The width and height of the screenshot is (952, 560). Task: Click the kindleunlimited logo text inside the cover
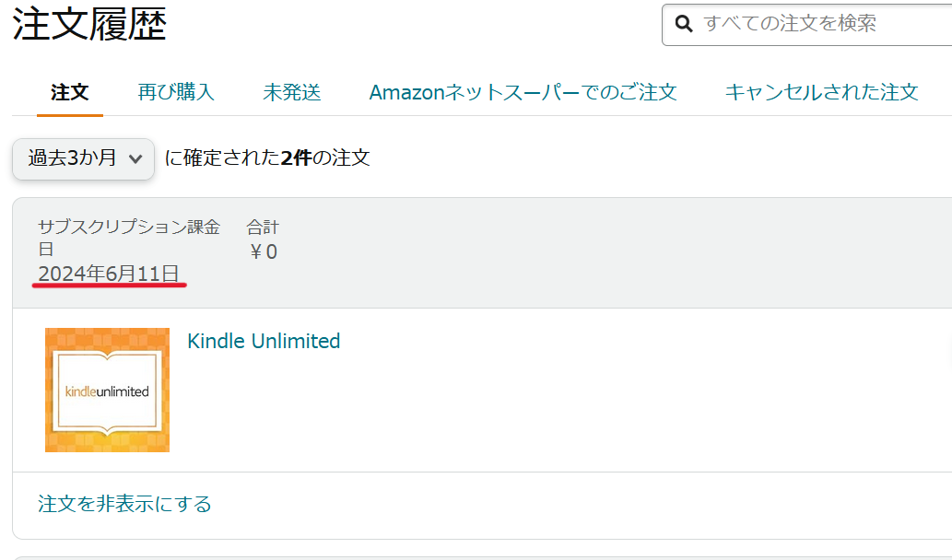point(107,391)
